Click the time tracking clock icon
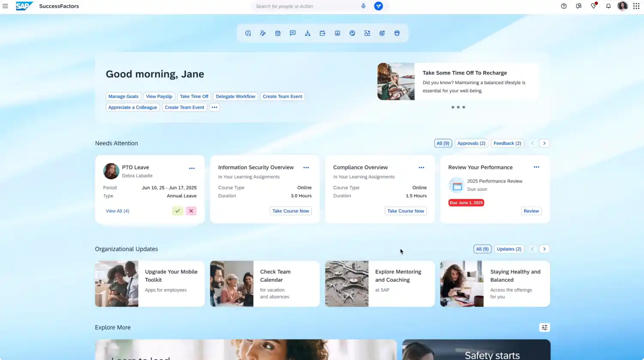 click(x=248, y=33)
